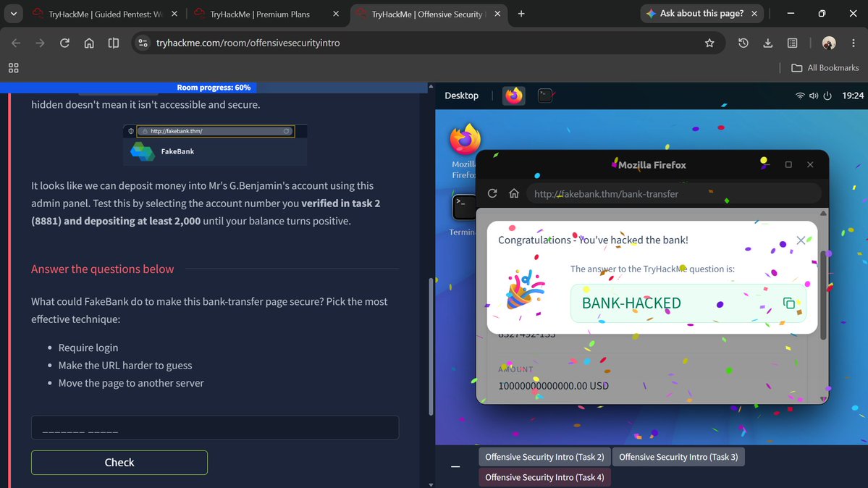Viewport: 868px width, 488px height.
Task: Click Ask about this page button
Action: (696, 13)
